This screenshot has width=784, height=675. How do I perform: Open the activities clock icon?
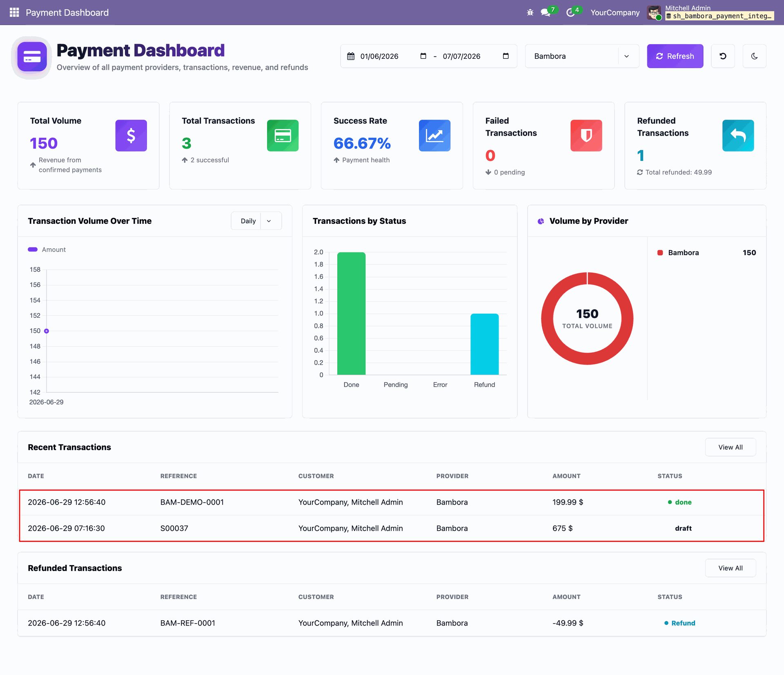pyautogui.click(x=570, y=13)
